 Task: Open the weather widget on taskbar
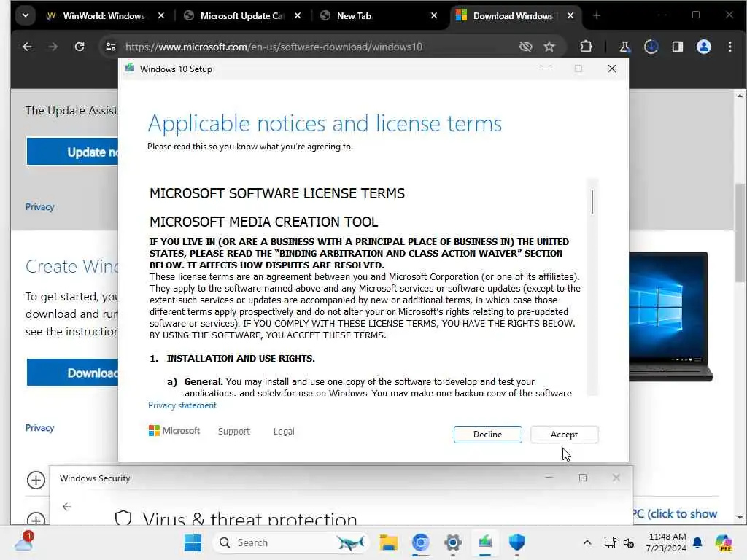[x=24, y=542]
